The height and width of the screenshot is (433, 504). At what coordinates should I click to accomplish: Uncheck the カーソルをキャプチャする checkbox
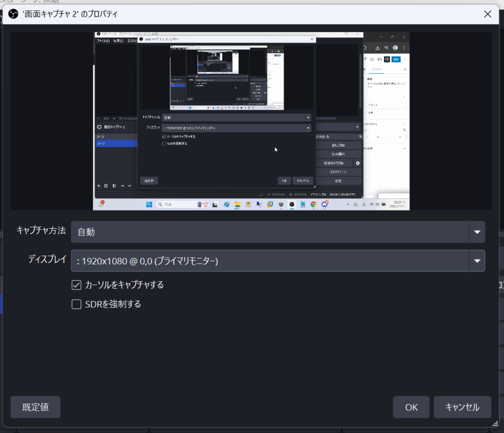[76, 285]
